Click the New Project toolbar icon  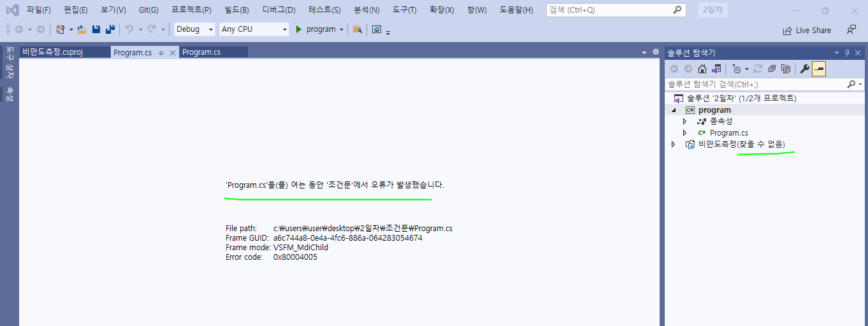point(61,29)
